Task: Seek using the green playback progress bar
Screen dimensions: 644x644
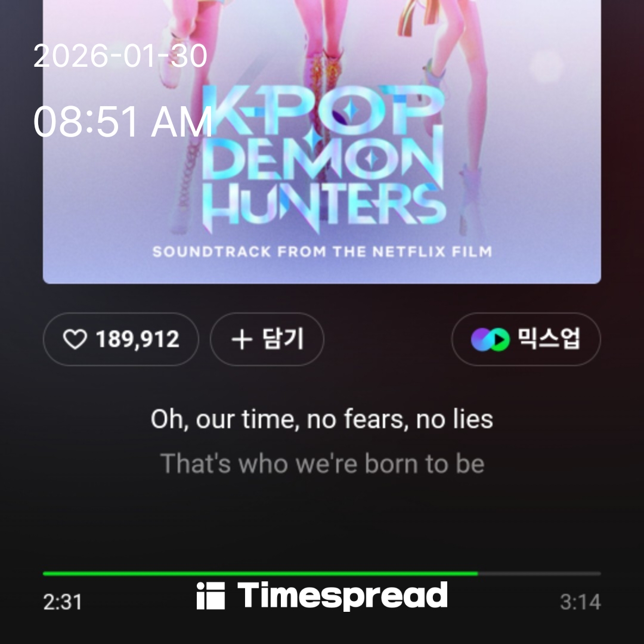Action: point(261,574)
